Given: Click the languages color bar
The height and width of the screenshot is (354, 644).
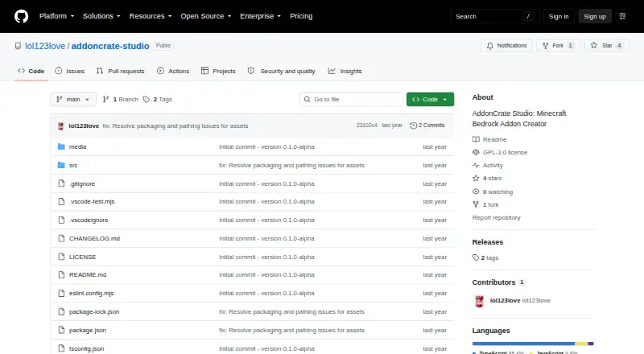Looking at the screenshot, I should (533, 344).
